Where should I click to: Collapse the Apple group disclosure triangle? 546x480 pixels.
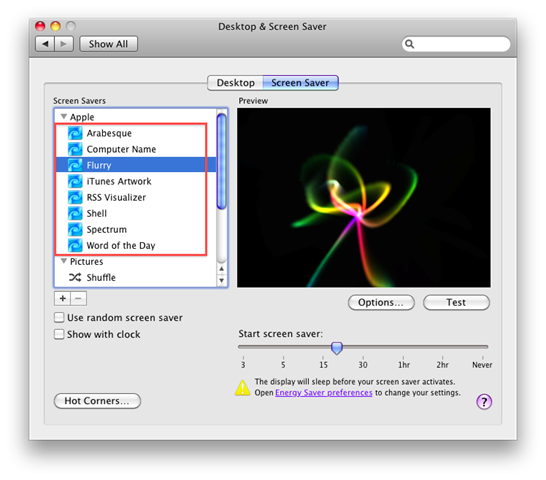click(x=63, y=116)
